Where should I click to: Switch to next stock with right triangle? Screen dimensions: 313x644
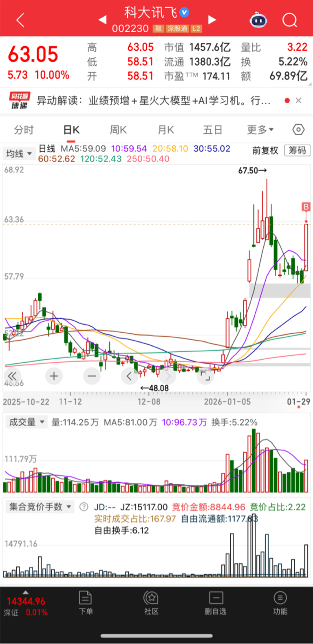[x=212, y=20]
